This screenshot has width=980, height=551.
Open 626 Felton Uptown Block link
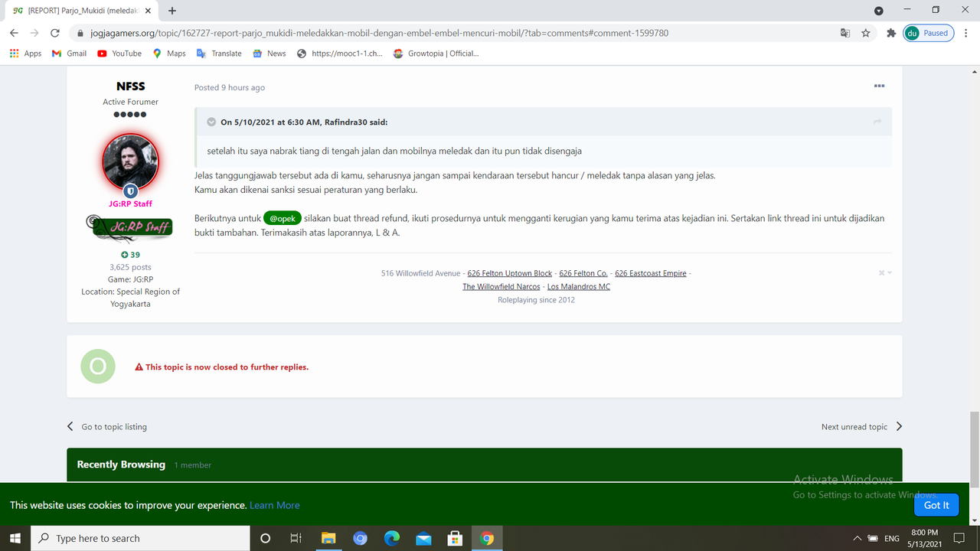pyautogui.click(x=510, y=273)
